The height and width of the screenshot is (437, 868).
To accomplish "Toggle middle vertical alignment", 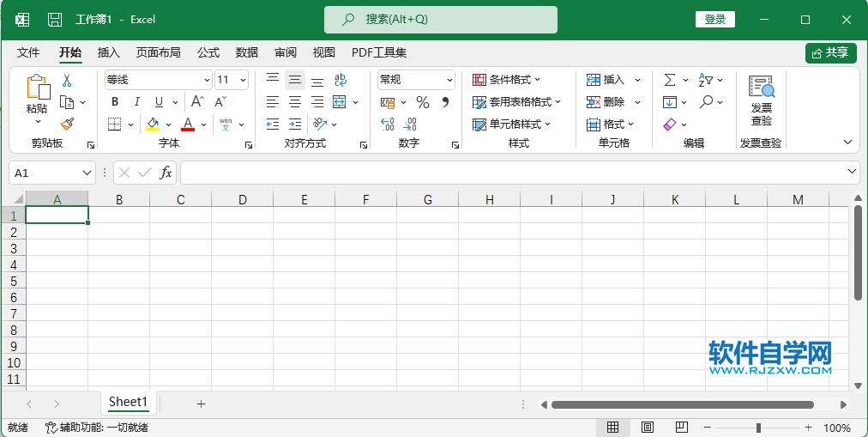I will click(x=295, y=80).
